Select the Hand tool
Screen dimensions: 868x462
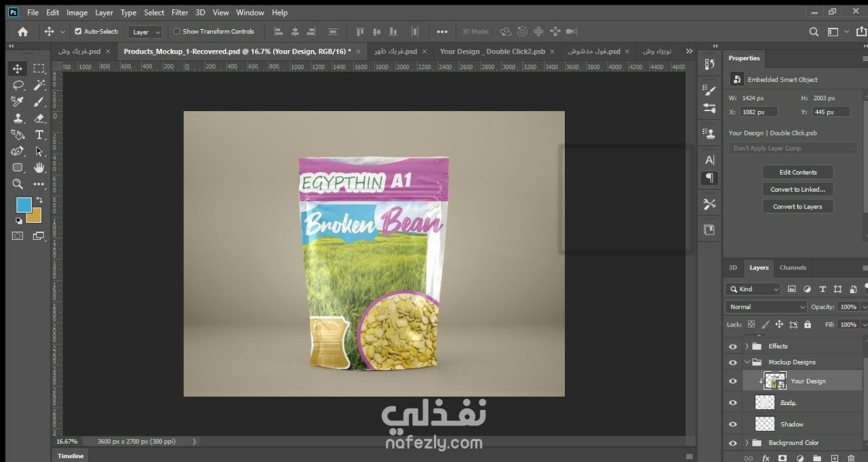click(x=39, y=167)
